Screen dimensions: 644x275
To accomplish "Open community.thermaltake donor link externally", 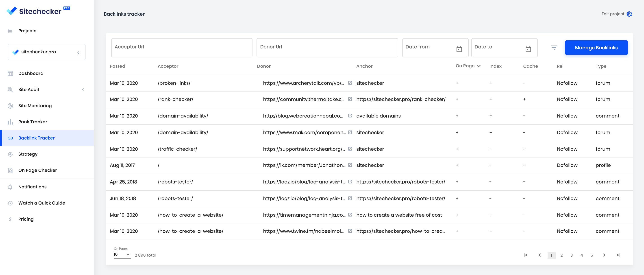I will click(x=350, y=99).
